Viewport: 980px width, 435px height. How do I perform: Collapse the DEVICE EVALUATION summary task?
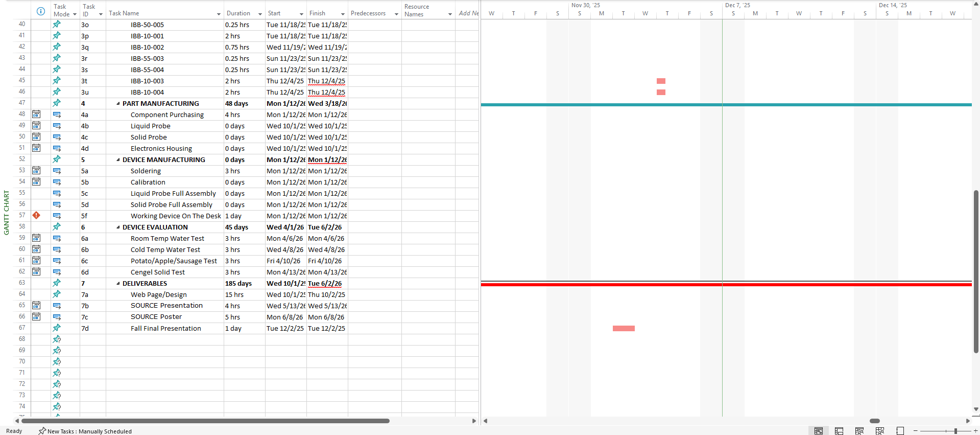click(118, 227)
